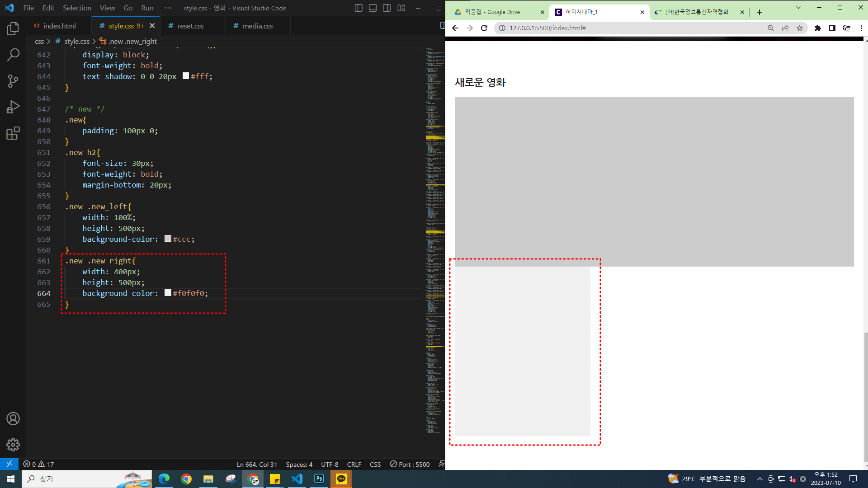The width and height of the screenshot is (868, 488).
Task: Open Extensions view
Action: point(13,133)
